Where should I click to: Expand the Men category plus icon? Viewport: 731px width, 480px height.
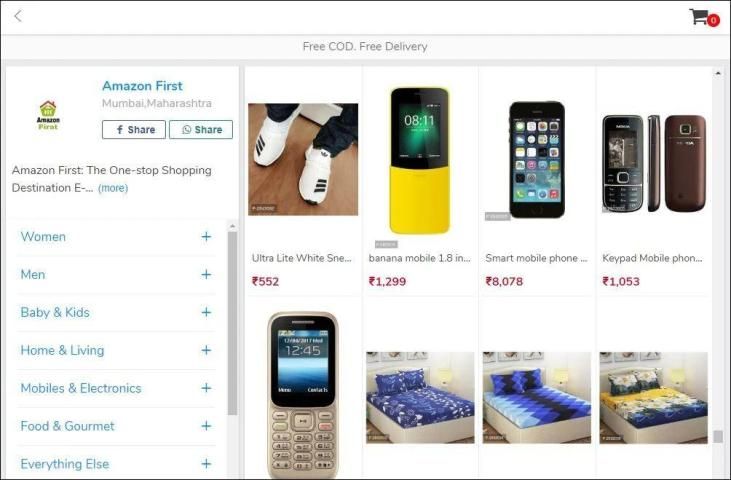[206, 274]
